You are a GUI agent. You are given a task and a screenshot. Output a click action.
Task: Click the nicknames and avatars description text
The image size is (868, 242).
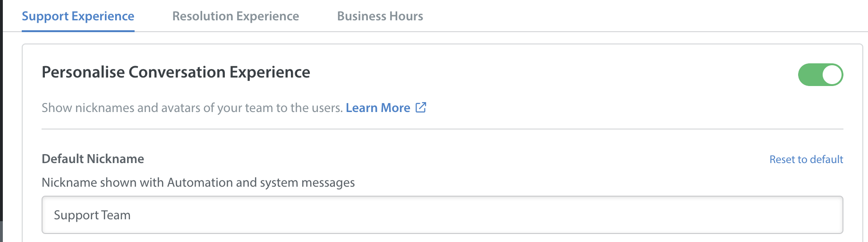click(192, 108)
